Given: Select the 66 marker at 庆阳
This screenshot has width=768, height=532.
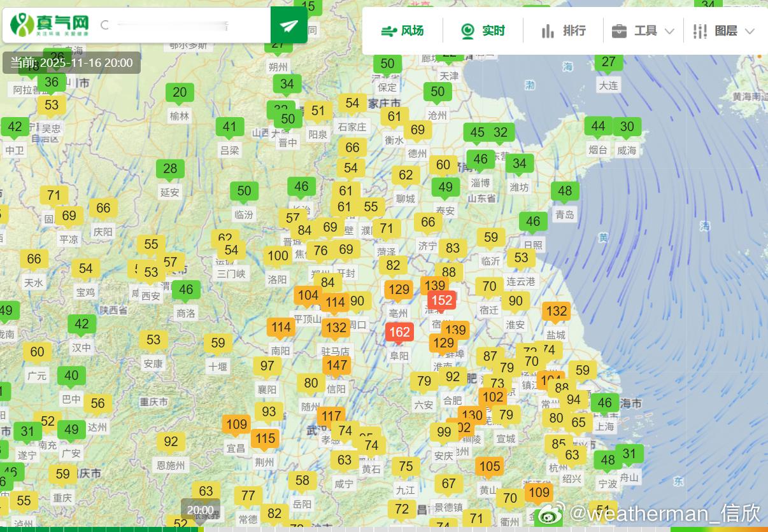Looking at the screenshot, I should 103,208.
